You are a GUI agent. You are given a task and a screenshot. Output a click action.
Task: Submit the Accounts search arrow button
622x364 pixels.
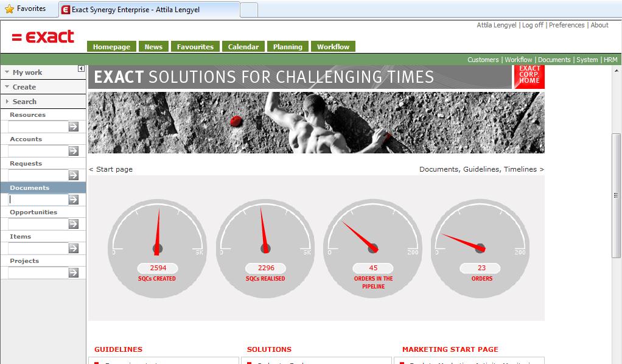74,151
